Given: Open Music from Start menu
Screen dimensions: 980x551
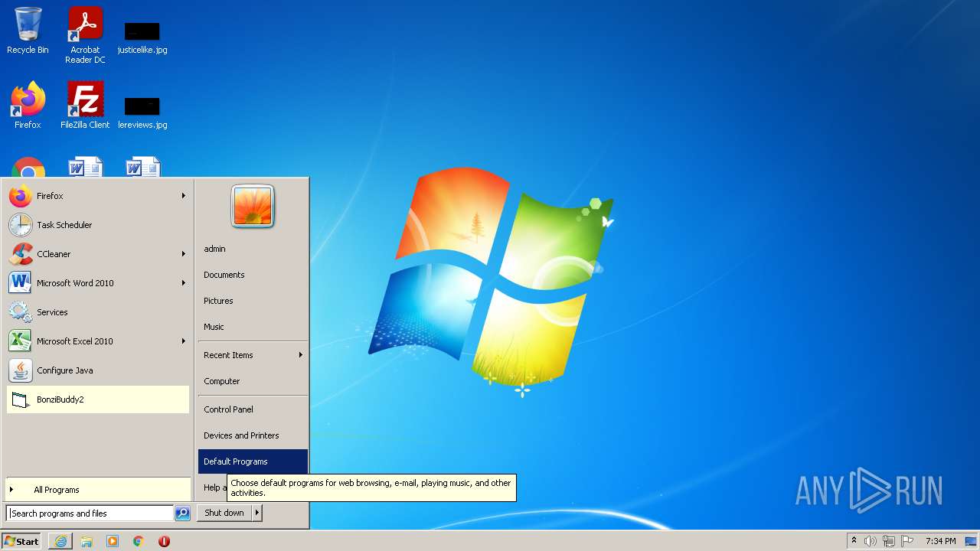Looking at the screenshot, I should [253, 327].
